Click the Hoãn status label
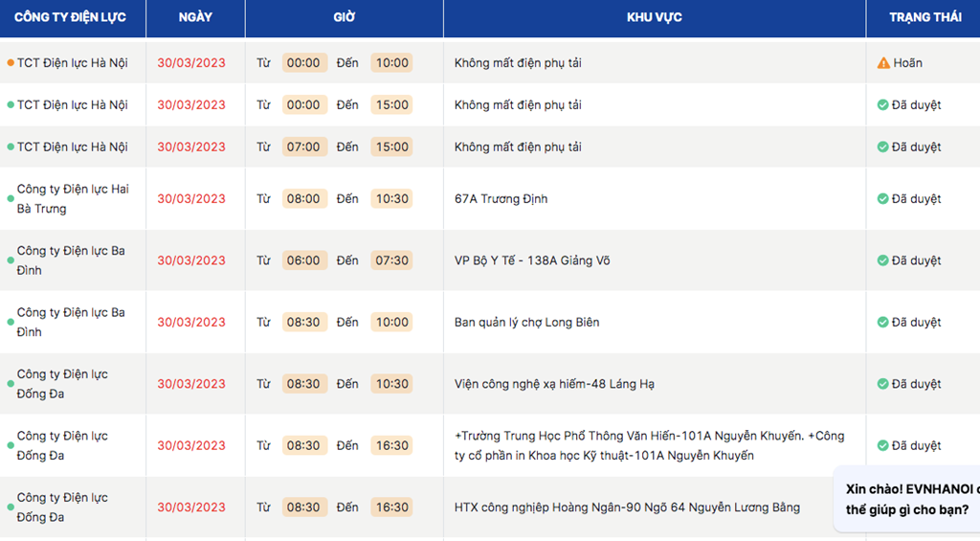The height and width of the screenshot is (541, 980). click(907, 63)
